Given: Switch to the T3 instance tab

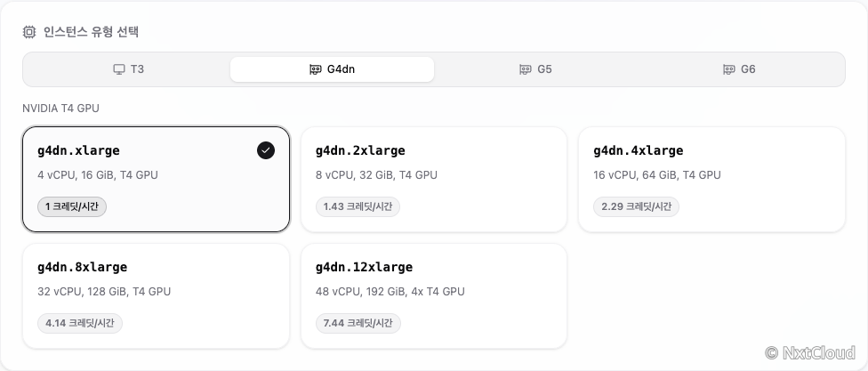Looking at the screenshot, I should [128, 69].
